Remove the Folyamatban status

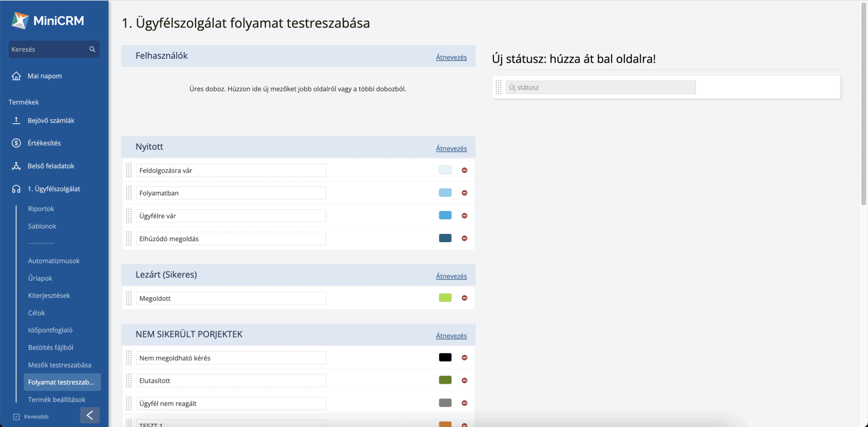click(464, 193)
